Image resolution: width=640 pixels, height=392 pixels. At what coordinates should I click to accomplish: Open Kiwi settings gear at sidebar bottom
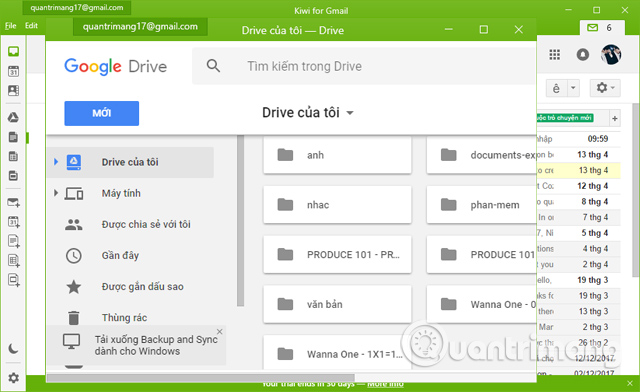coord(13,378)
